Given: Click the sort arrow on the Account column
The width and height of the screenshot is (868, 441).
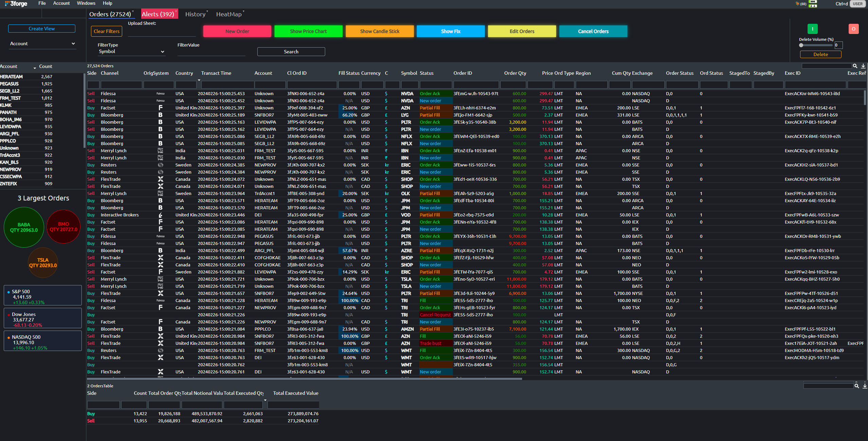Looking at the screenshot, I should [35, 68].
